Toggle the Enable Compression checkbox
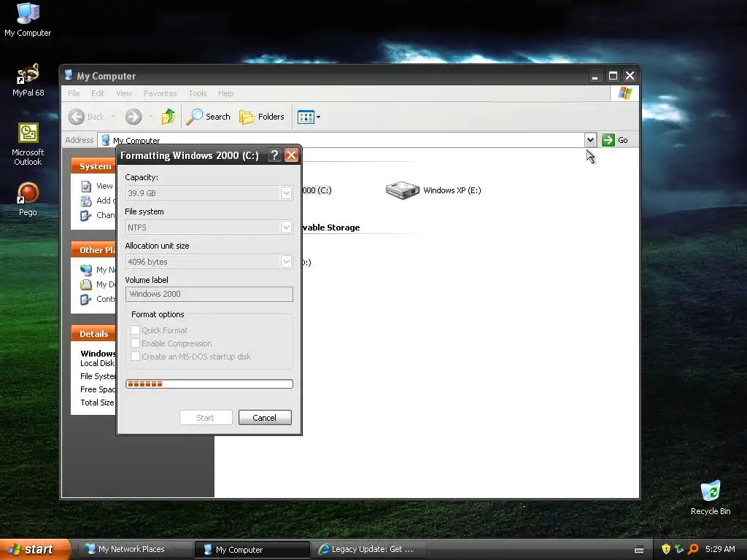This screenshot has height=560, width=747. pyautogui.click(x=135, y=343)
